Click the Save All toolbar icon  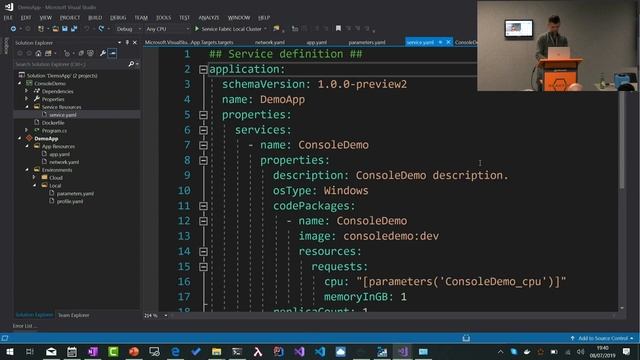pyautogui.click(x=74, y=29)
